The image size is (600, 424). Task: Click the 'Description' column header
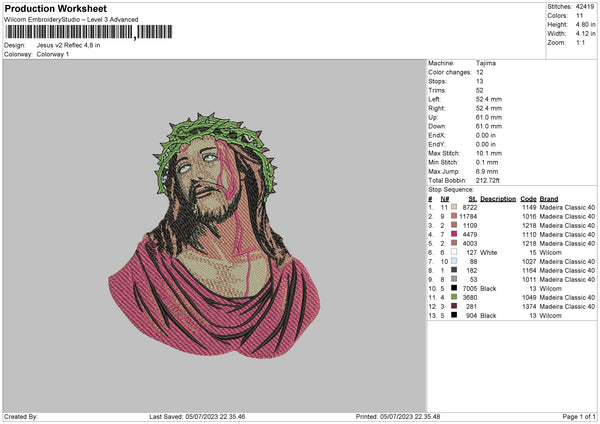[498, 199]
